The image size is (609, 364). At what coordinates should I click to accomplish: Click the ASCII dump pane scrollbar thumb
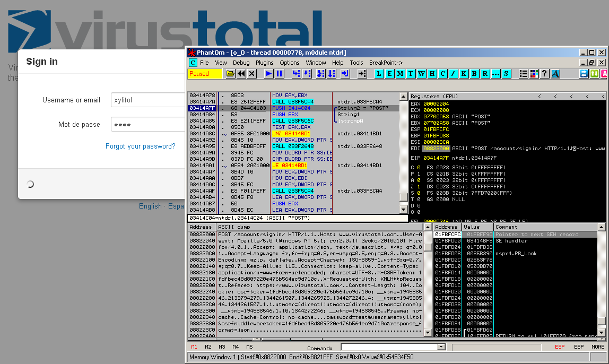tap(428, 247)
